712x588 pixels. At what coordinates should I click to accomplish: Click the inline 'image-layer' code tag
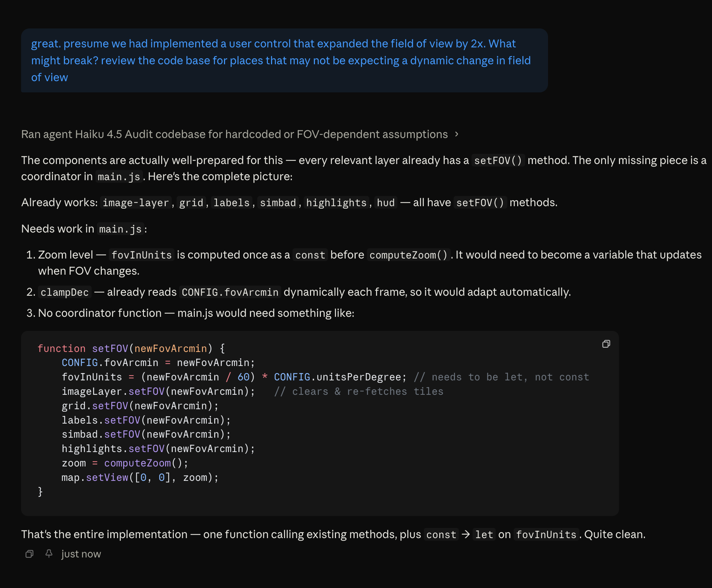[136, 203]
